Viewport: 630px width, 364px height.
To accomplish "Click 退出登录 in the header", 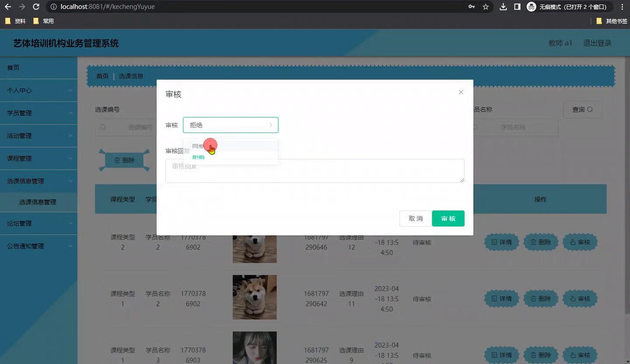I will tap(597, 43).
